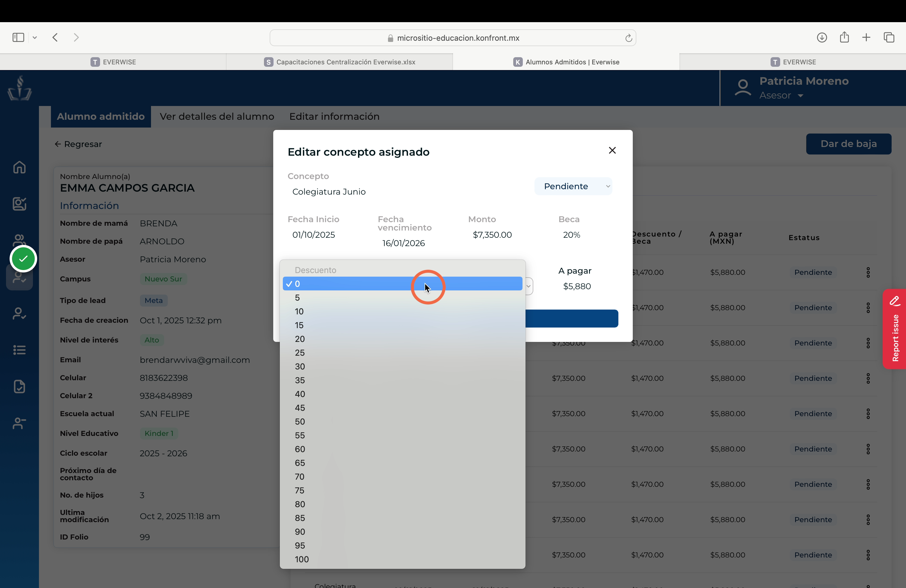This screenshot has width=906, height=588.
Task: Expand Patricia Moreno Asesor user menu
Action: pyautogui.click(x=804, y=88)
